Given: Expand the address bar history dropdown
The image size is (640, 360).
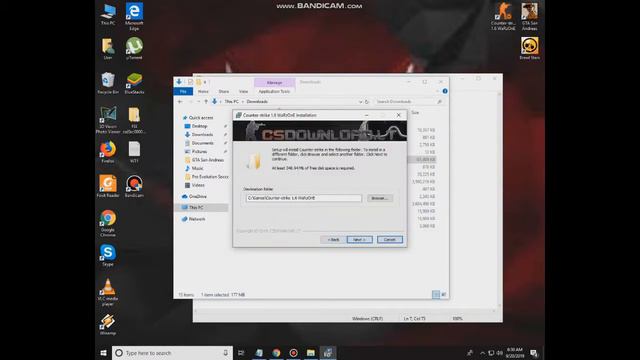Looking at the screenshot, I should coord(360,102).
